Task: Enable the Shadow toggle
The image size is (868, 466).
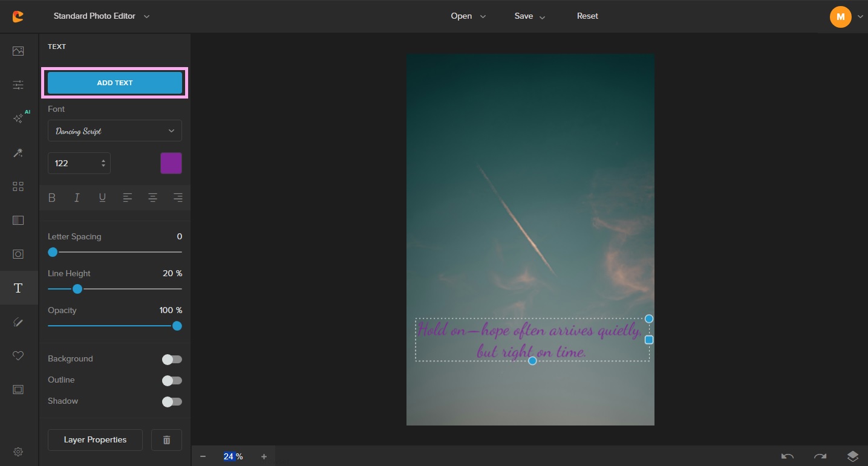Action: tap(172, 402)
